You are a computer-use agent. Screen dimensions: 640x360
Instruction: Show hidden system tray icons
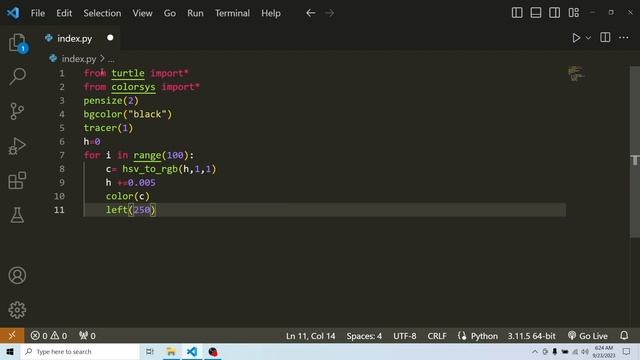(x=534, y=351)
